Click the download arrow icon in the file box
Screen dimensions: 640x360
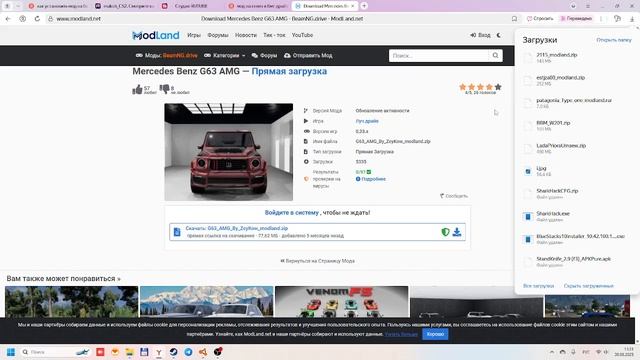coord(457,232)
